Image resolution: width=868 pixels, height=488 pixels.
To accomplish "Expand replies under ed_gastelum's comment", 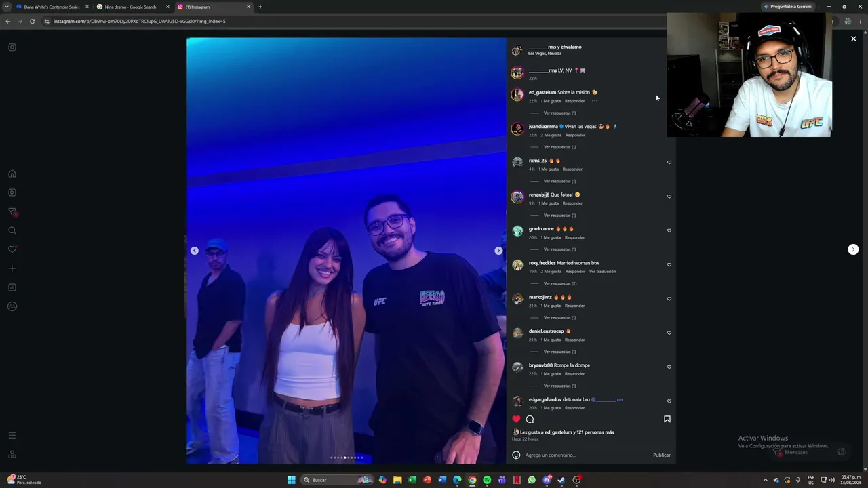I will pos(559,113).
